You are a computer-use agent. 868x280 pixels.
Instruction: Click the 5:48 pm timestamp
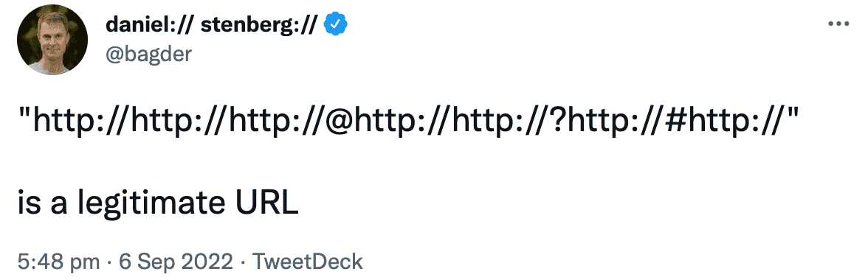[x=59, y=262]
